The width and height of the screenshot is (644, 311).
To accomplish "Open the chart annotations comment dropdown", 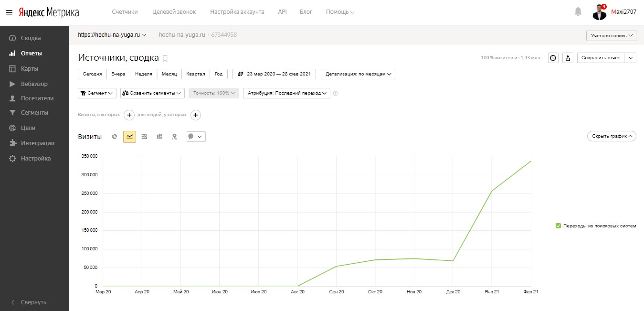I will coord(196,137).
